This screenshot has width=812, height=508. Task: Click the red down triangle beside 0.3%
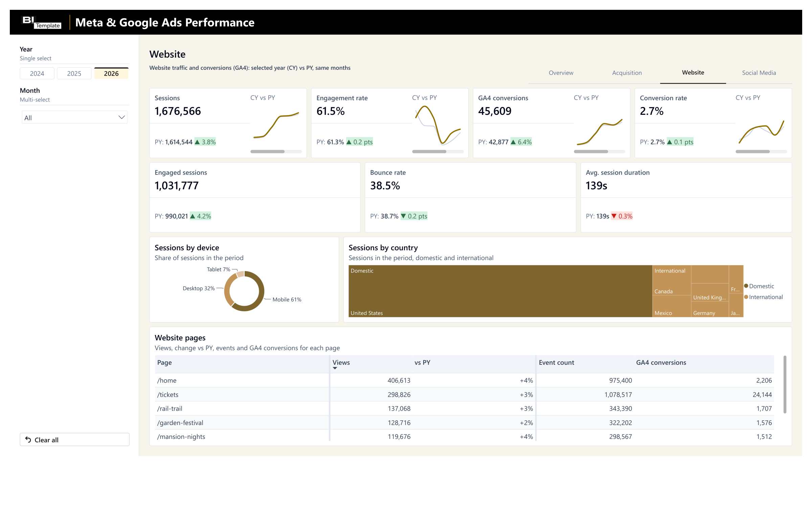click(x=614, y=216)
